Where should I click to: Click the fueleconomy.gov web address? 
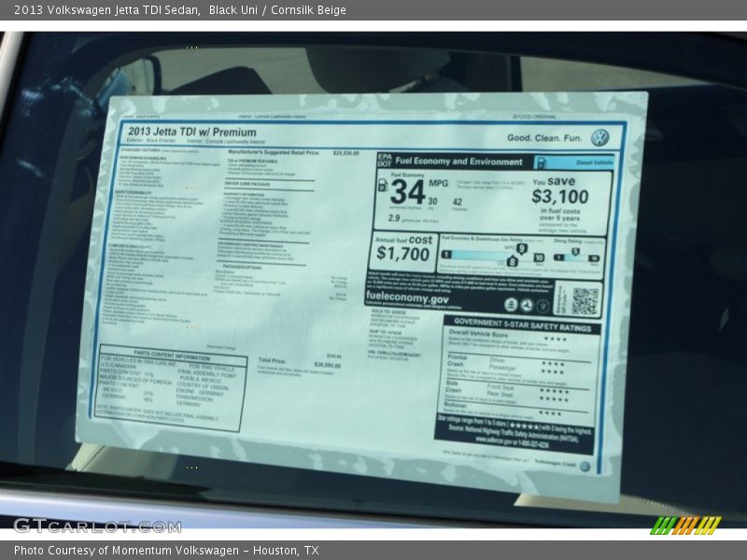tap(406, 300)
